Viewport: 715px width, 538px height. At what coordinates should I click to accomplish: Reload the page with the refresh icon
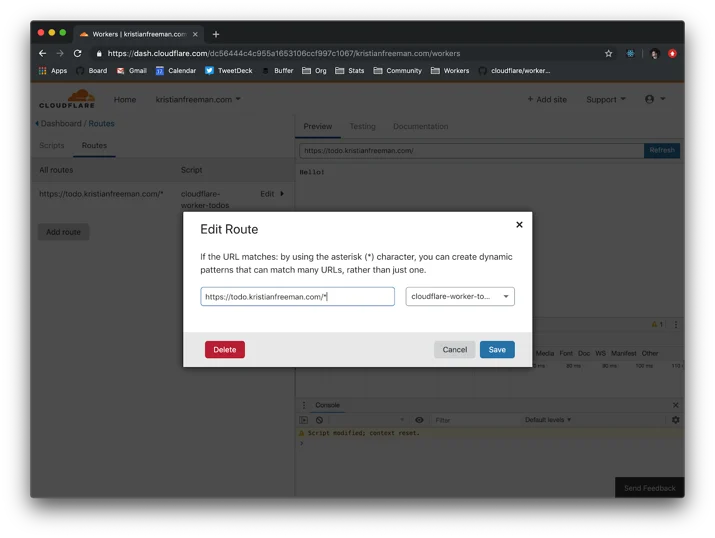click(78, 53)
